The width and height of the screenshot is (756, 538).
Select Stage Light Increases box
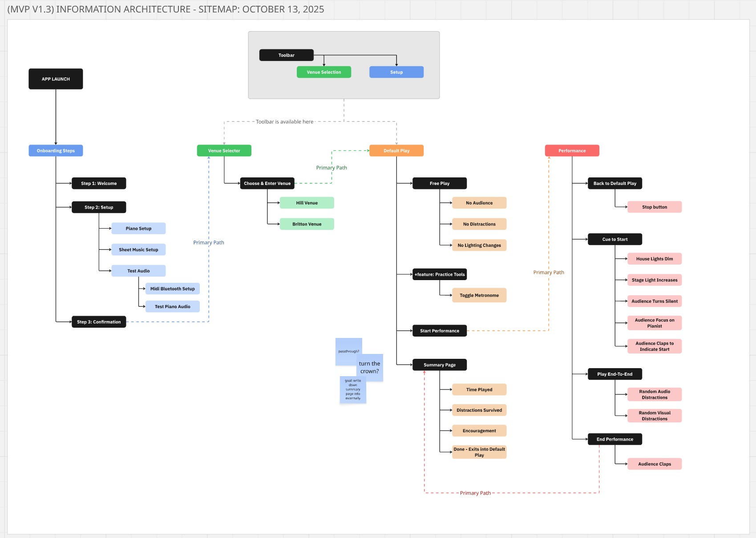(x=655, y=280)
